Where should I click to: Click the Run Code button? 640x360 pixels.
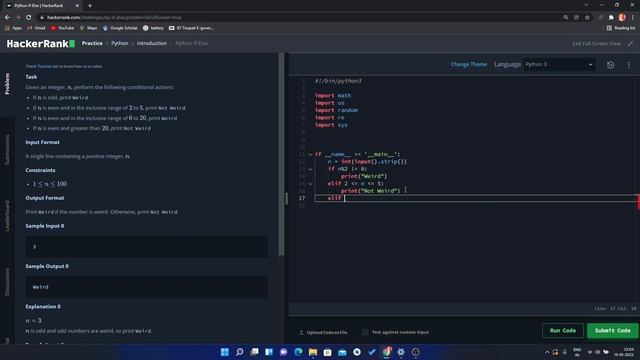tap(562, 331)
